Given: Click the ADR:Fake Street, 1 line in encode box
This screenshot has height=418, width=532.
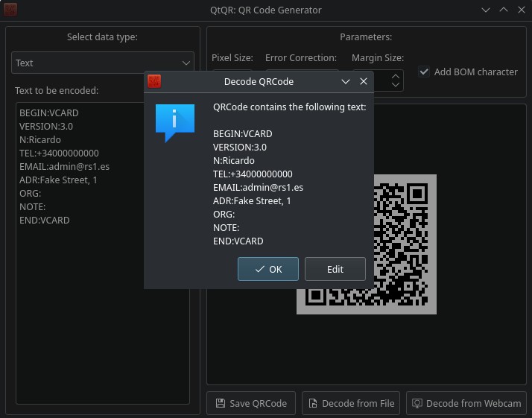Looking at the screenshot, I should 58,180.
